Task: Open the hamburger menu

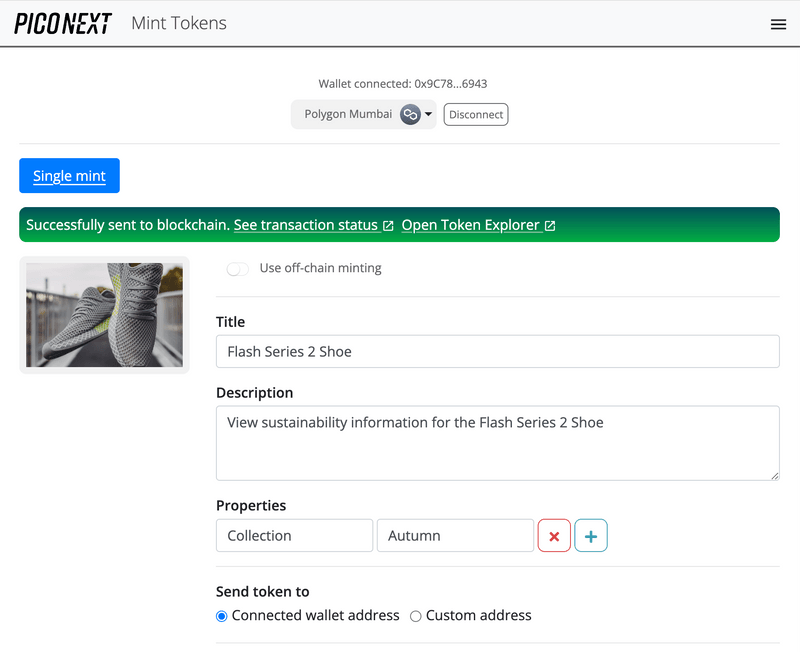Action: tap(778, 24)
